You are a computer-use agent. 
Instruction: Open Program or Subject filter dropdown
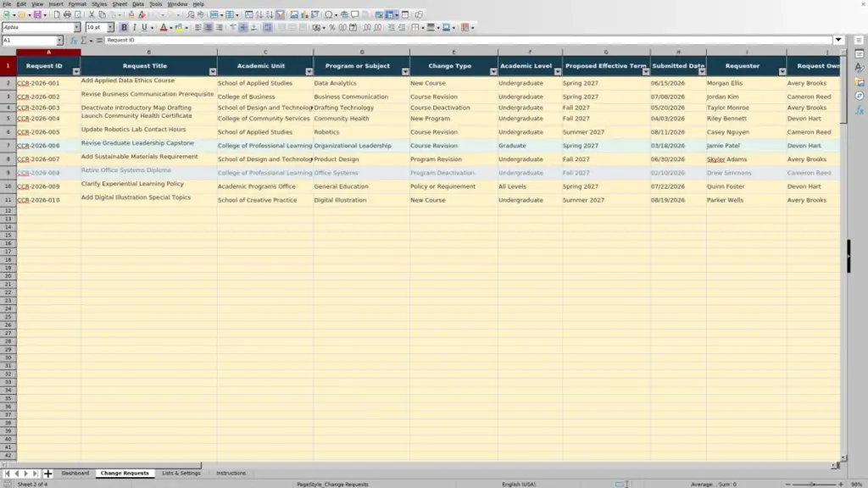(405, 72)
